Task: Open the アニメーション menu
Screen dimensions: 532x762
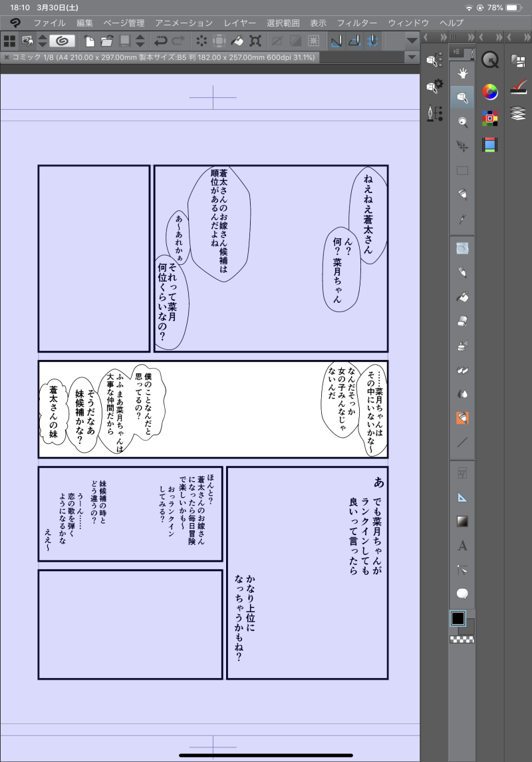Action: [184, 23]
